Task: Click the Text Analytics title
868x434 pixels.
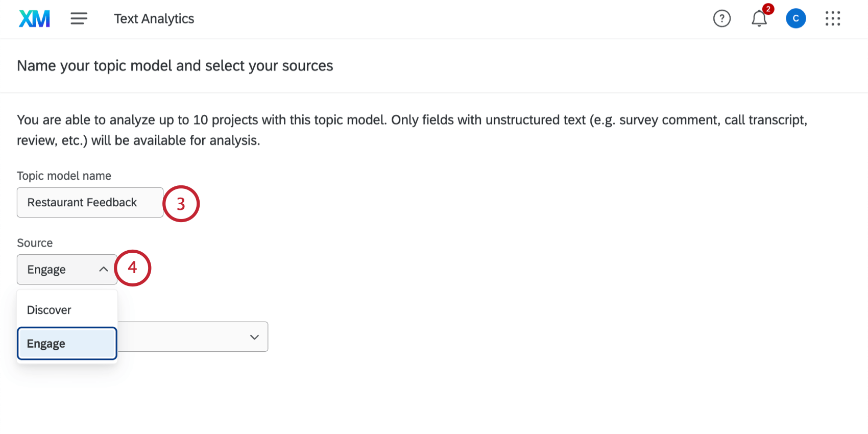Action: tap(154, 18)
